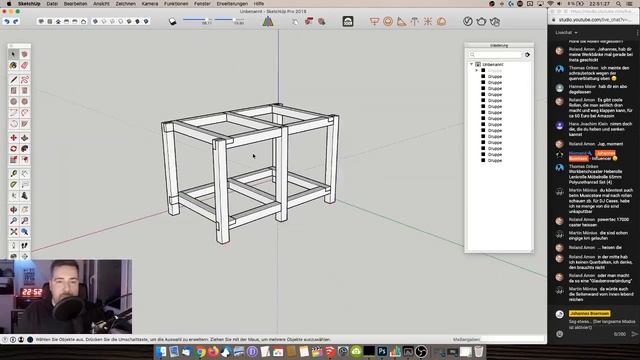This screenshot has width=640, height=360.
Task: Select the Orbit tool
Action: [x=13, y=210]
